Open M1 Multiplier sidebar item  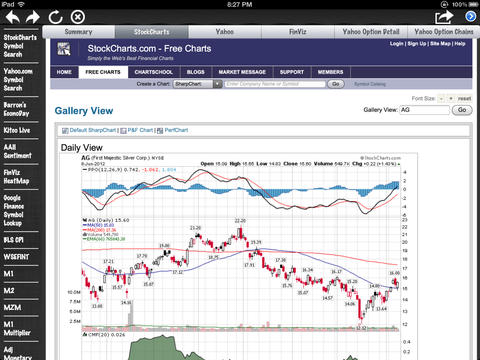pos(17,329)
